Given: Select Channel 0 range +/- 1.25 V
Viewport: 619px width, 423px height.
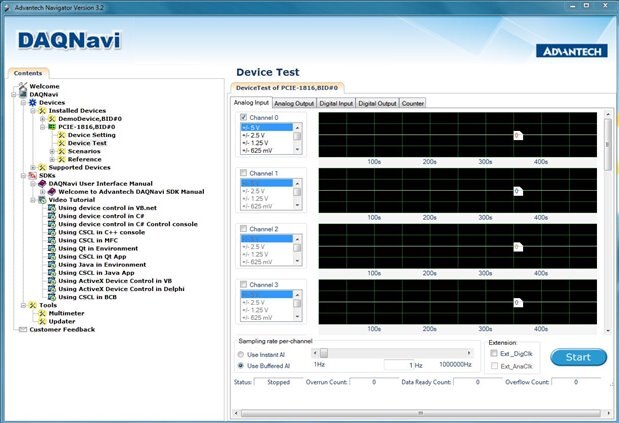Looking at the screenshot, I should 266,143.
